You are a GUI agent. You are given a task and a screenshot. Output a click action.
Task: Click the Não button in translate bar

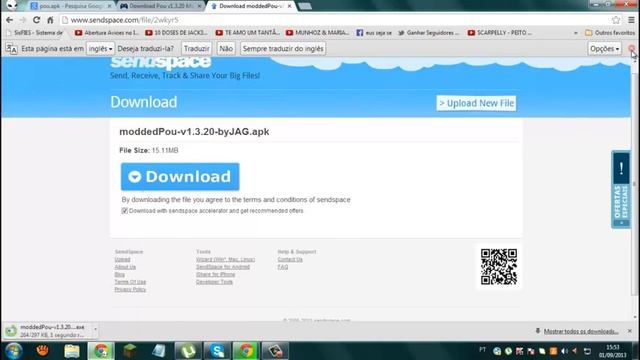226,49
